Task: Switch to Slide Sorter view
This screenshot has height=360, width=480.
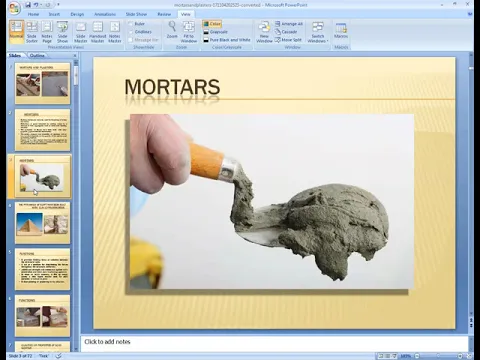Action: (x=32, y=32)
